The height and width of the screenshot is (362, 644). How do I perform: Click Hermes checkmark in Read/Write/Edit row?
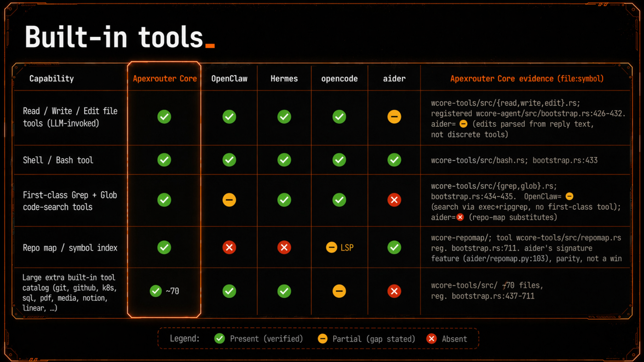click(x=284, y=117)
